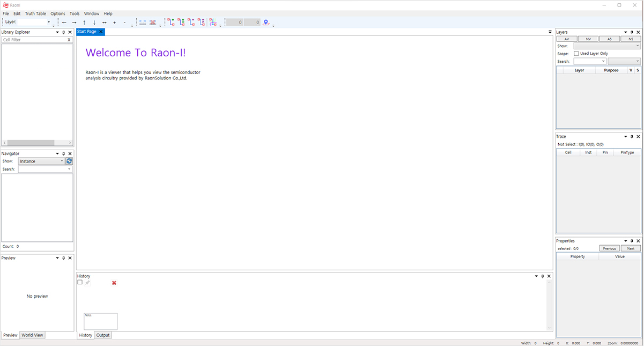Image resolution: width=644 pixels, height=346 pixels.
Task: Open the Help menu
Action: tap(108, 13)
